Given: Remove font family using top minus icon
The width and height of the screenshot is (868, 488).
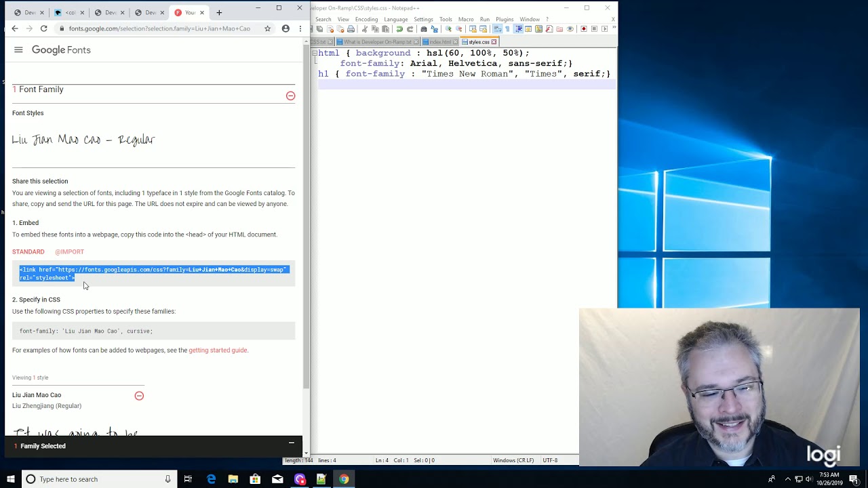Looking at the screenshot, I should [x=290, y=96].
